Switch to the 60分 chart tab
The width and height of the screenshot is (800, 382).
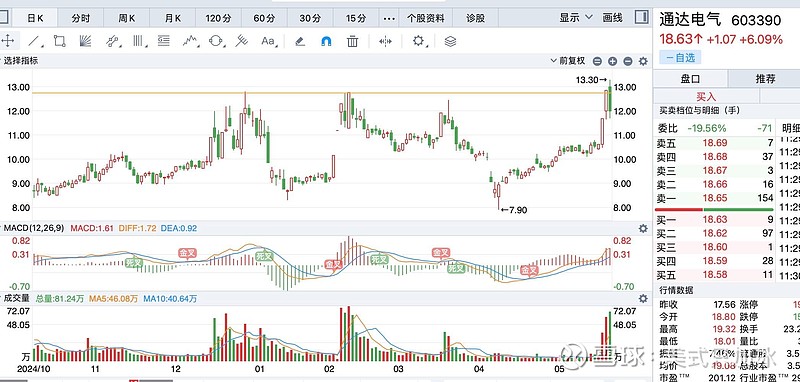[264, 18]
